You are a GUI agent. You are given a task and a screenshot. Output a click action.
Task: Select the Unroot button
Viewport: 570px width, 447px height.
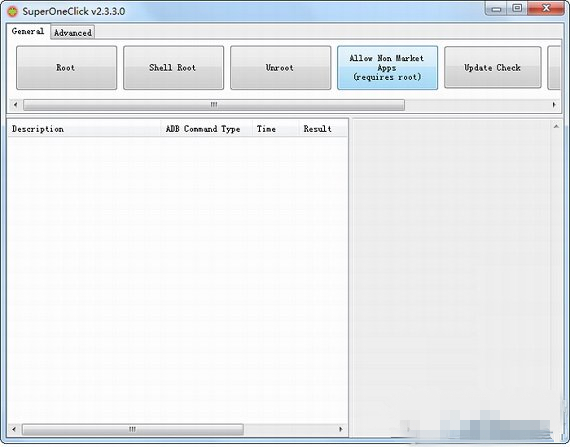tap(280, 68)
